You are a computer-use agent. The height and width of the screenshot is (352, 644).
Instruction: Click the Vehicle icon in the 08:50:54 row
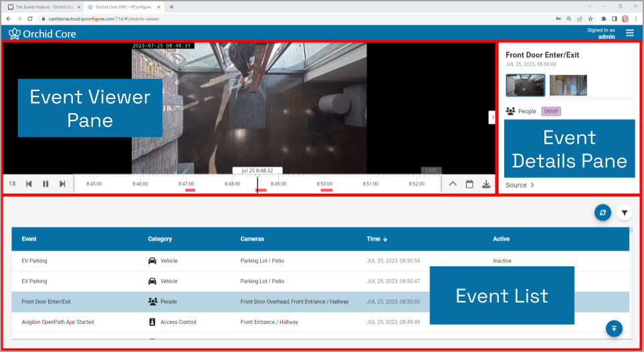152,261
